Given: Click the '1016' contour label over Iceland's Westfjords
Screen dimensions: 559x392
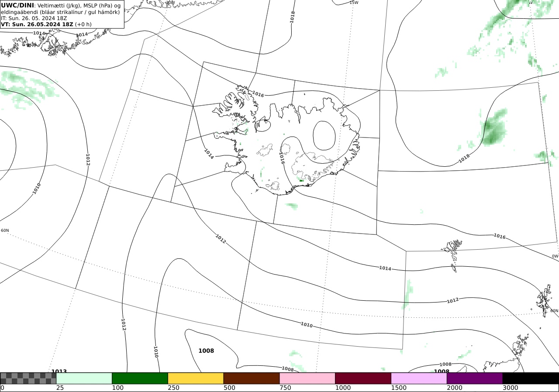Looking at the screenshot, I should pyautogui.click(x=258, y=94).
